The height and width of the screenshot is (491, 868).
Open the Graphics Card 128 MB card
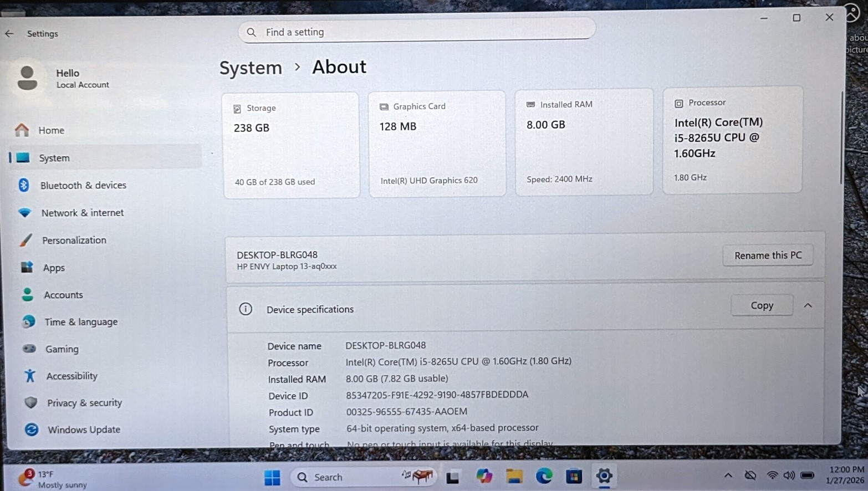point(437,144)
